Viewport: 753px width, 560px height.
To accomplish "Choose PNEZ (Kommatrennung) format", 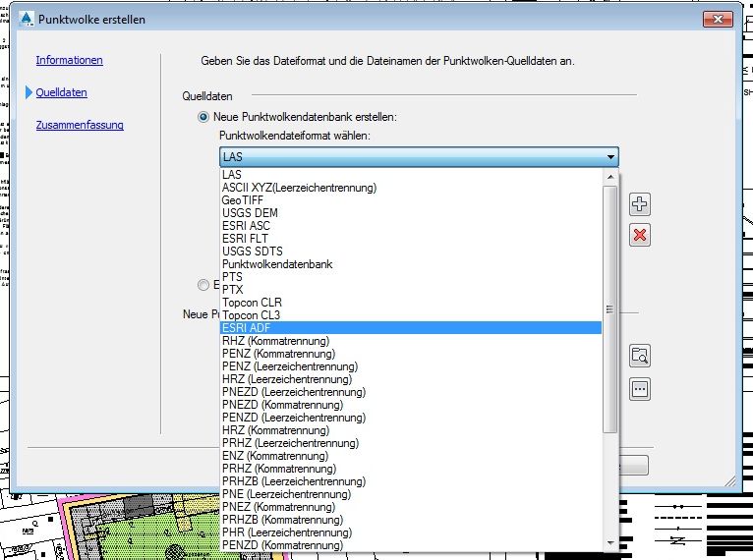I will [x=411, y=507].
